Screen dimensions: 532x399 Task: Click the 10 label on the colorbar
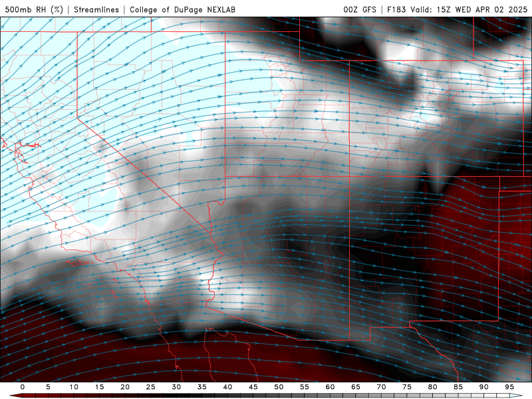[74, 387]
